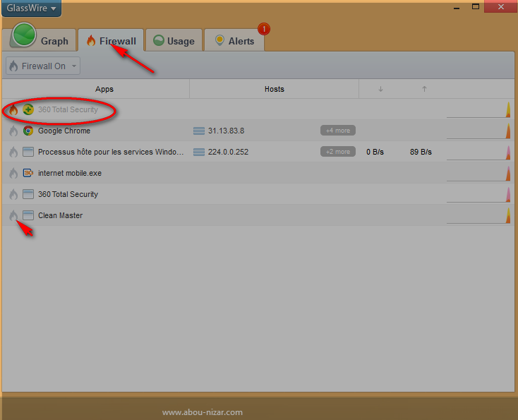Viewport: 518px width, 420px height.
Task: Open mini traffic graph for Google Chrome
Action: coord(478,131)
